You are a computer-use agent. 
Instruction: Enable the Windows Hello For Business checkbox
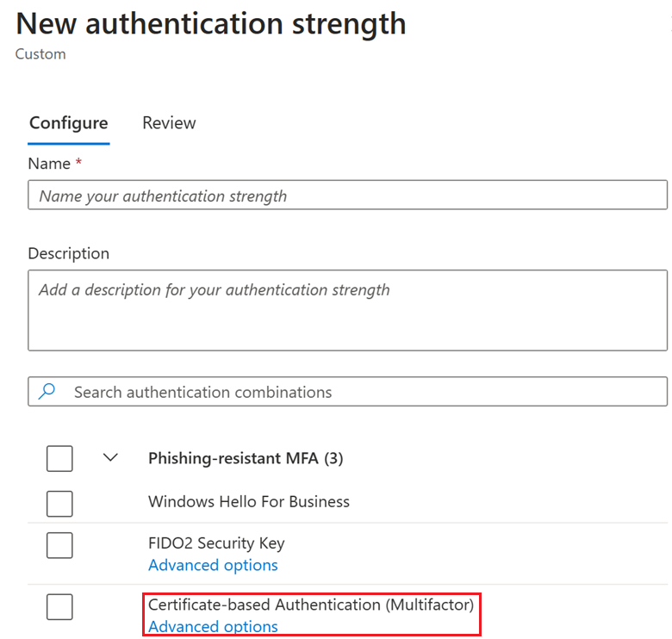(59, 503)
